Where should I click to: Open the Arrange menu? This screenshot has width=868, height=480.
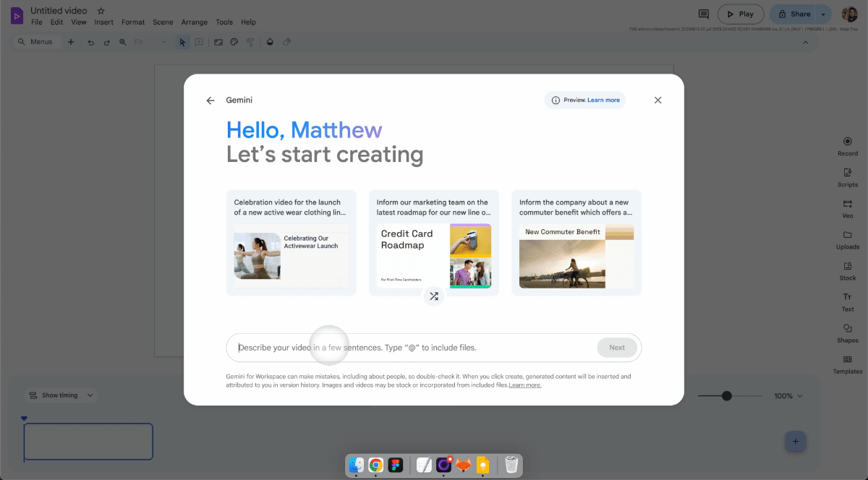point(195,22)
